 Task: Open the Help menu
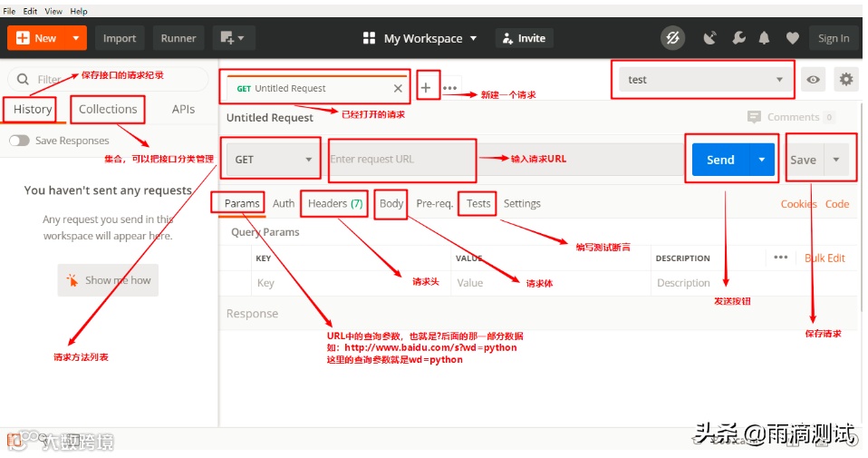(x=79, y=11)
